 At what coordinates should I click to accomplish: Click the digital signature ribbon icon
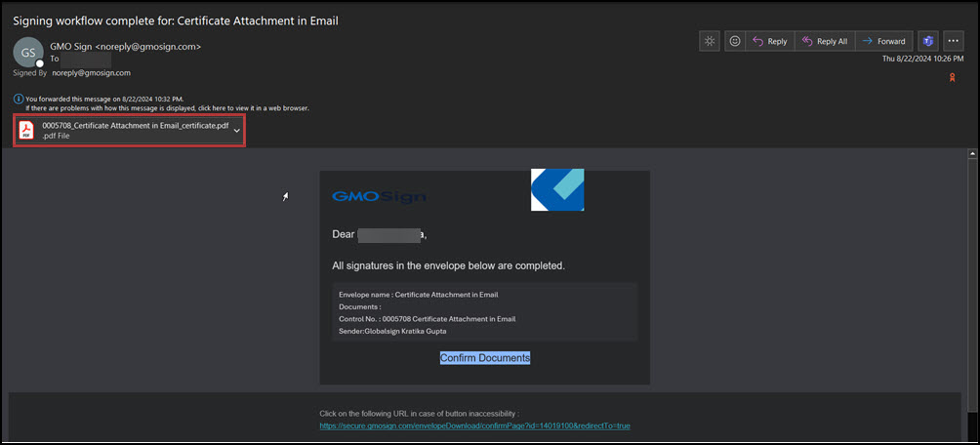click(x=953, y=78)
